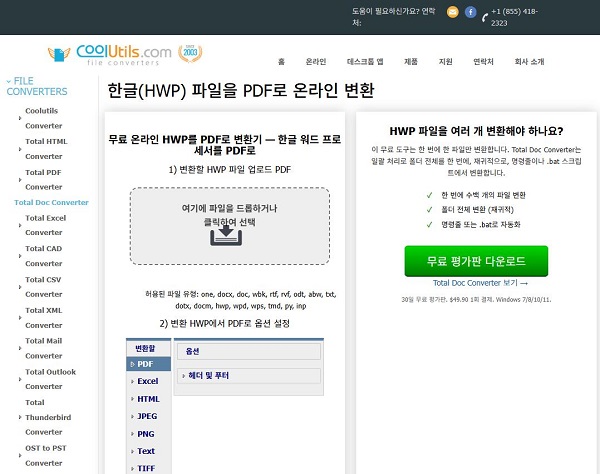Open the 회사 소개 menu item
This screenshot has width=600, height=474.
[x=529, y=62]
